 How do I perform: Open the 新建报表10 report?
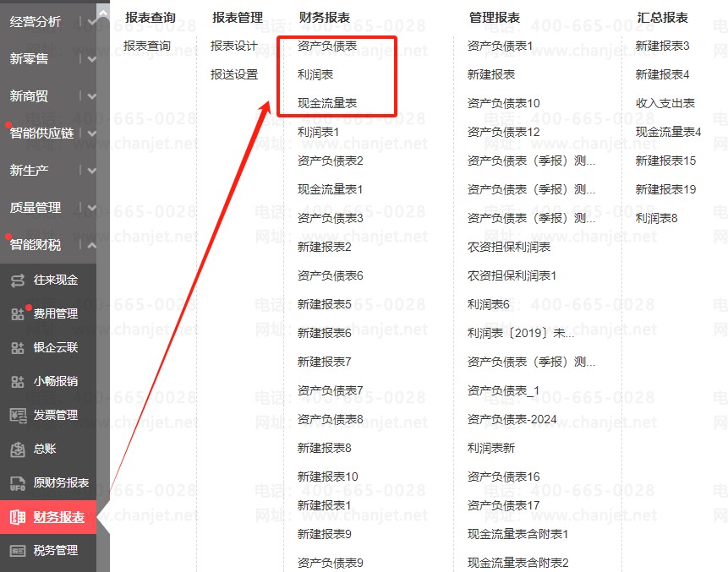click(328, 477)
